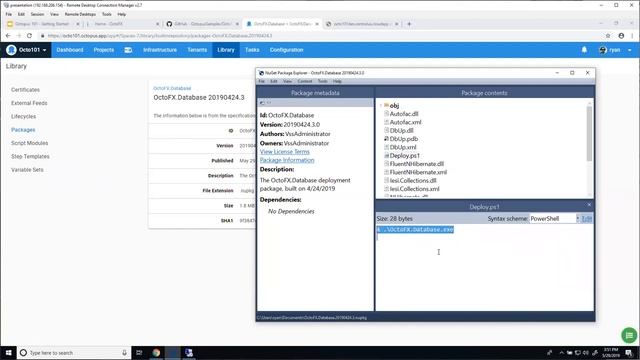
Task: Open File menu in NuGet Package Explorer
Action: (262, 81)
